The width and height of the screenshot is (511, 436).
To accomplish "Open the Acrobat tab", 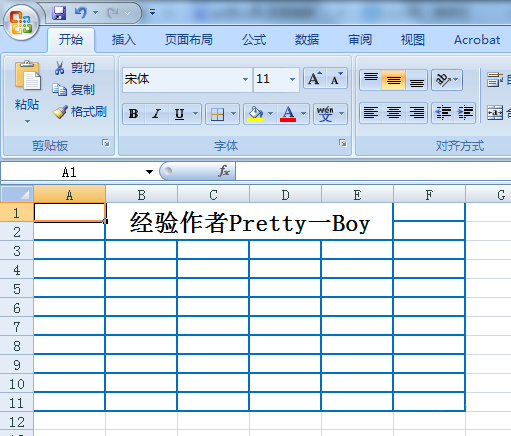I will click(477, 40).
